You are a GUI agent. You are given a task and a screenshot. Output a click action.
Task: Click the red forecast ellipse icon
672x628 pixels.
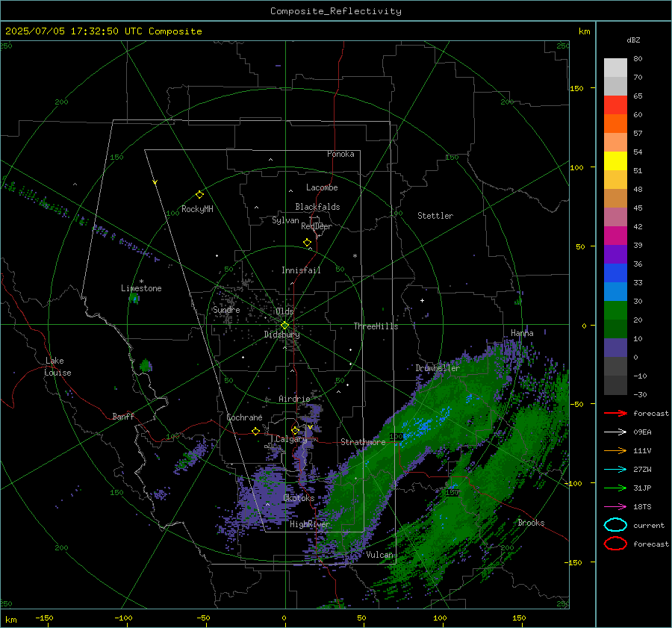coord(615,544)
